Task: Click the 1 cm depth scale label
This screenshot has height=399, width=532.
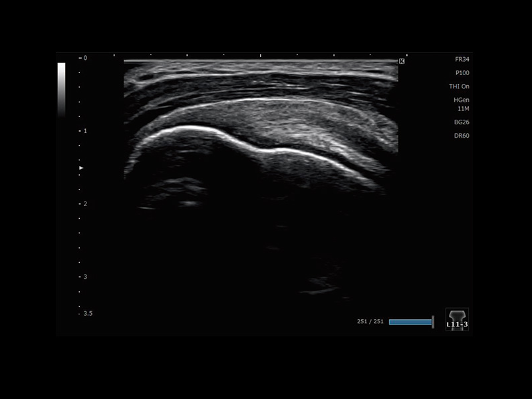Action: [x=85, y=131]
